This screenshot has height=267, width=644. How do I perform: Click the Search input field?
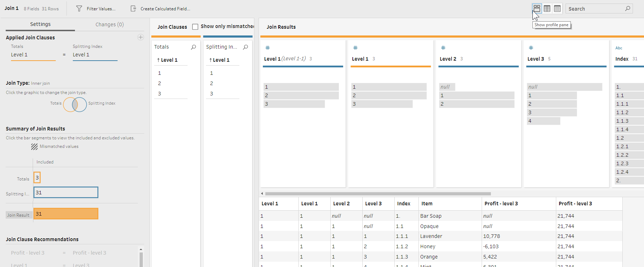click(x=595, y=9)
